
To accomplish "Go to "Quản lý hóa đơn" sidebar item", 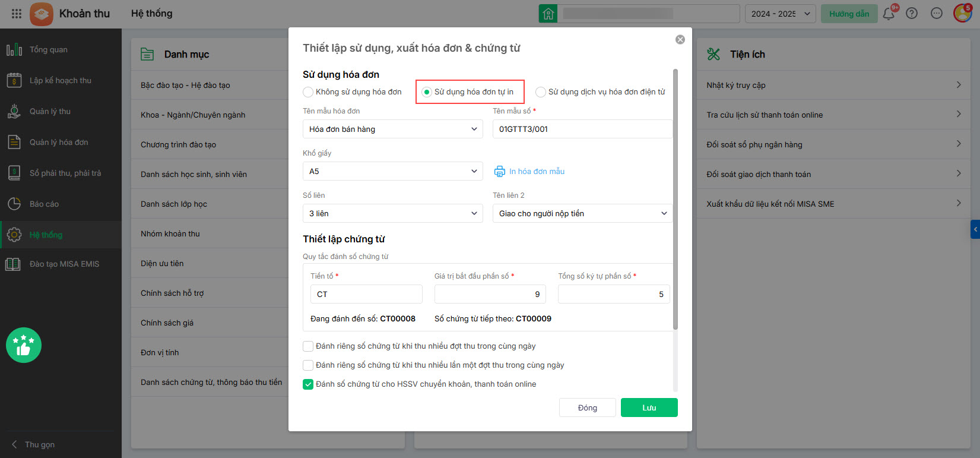I will click(x=59, y=142).
